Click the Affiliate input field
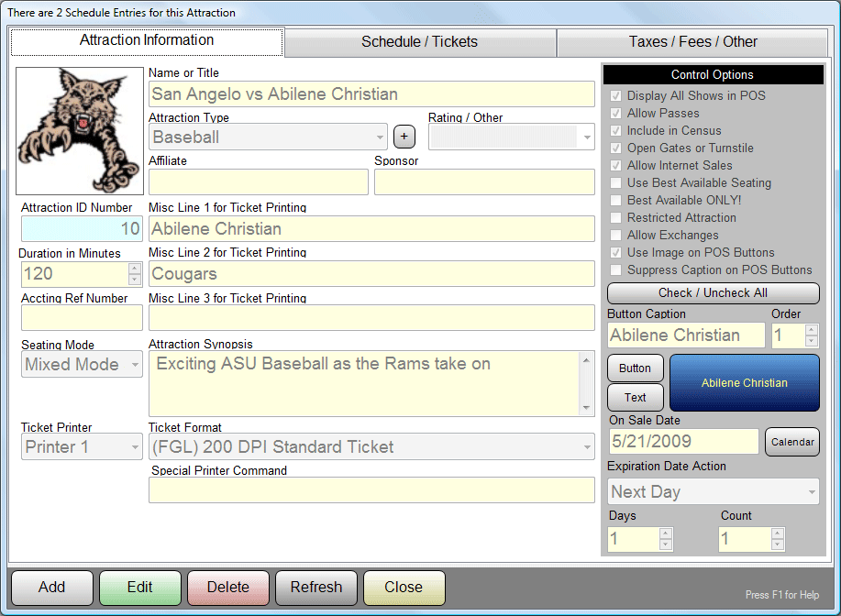Viewport: 841px width, 616px height. point(259,181)
